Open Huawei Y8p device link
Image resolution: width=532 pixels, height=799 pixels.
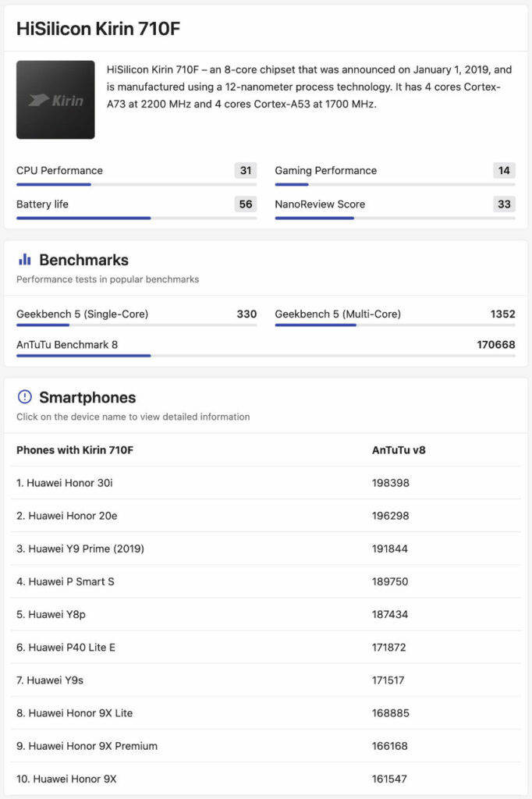[x=57, y=615]
